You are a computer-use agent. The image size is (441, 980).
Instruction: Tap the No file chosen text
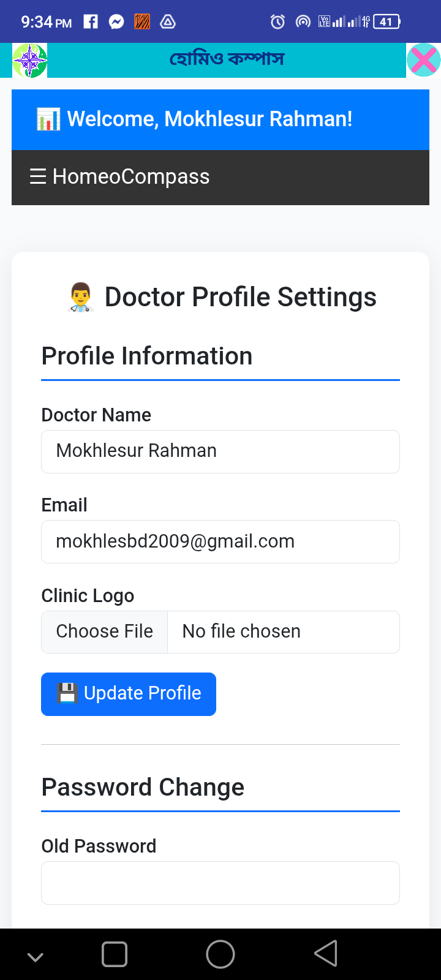pos(241,631)
